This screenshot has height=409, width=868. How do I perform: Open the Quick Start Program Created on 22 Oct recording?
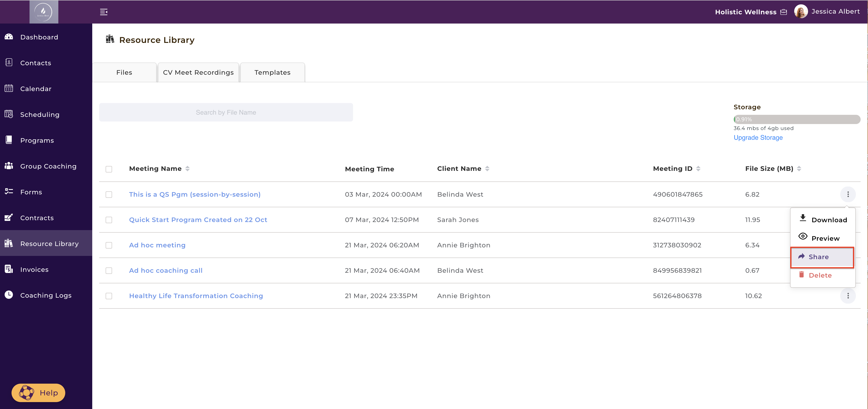tap(198, 220)
